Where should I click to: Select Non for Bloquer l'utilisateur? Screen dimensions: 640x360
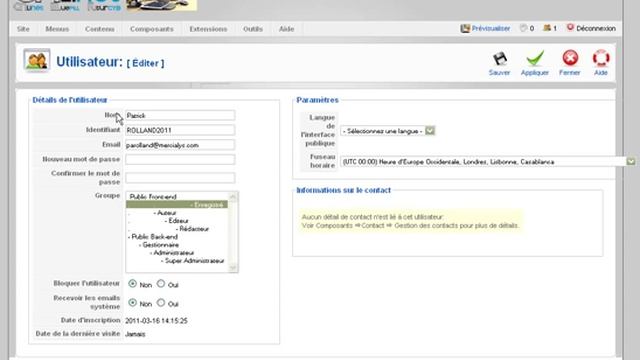tap(132, 283)
